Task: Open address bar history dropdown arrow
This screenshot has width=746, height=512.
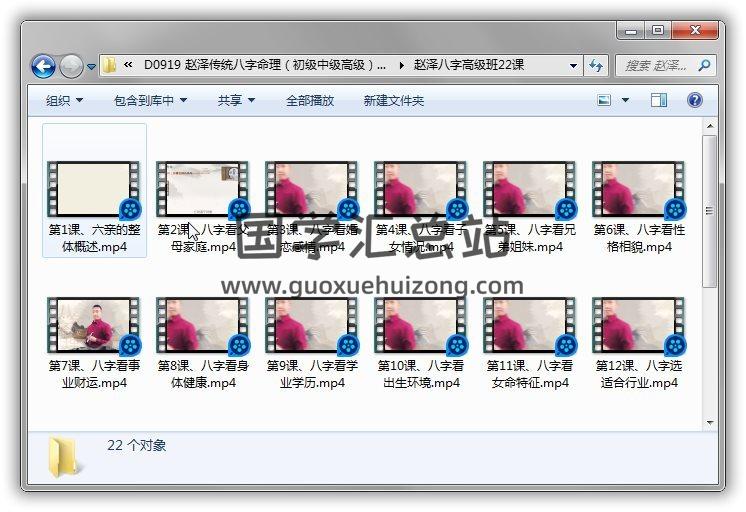Action: pyautogui.click(x=573, y=66)
